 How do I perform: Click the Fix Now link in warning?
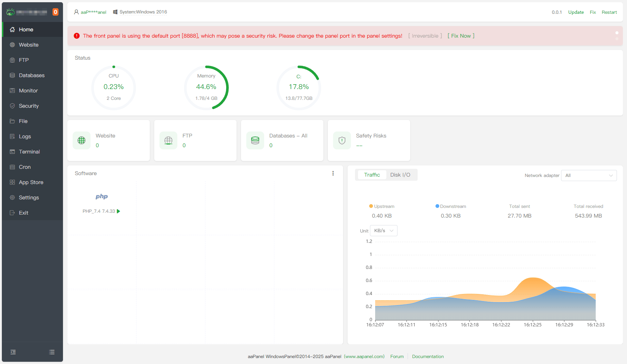tap(461, 36)
